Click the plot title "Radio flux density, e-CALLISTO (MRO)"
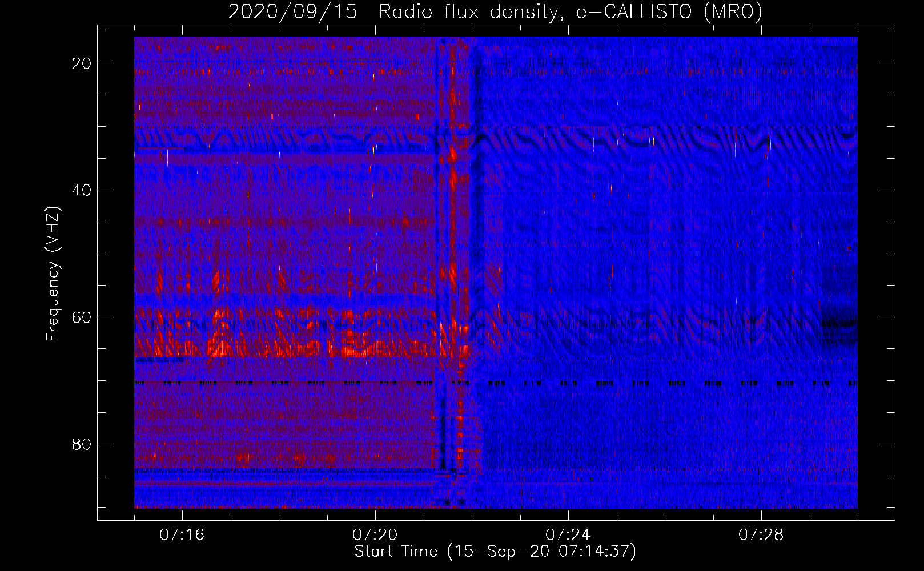Image resolution: width=924 pixels, height=571 pixels. click(570, 11)
